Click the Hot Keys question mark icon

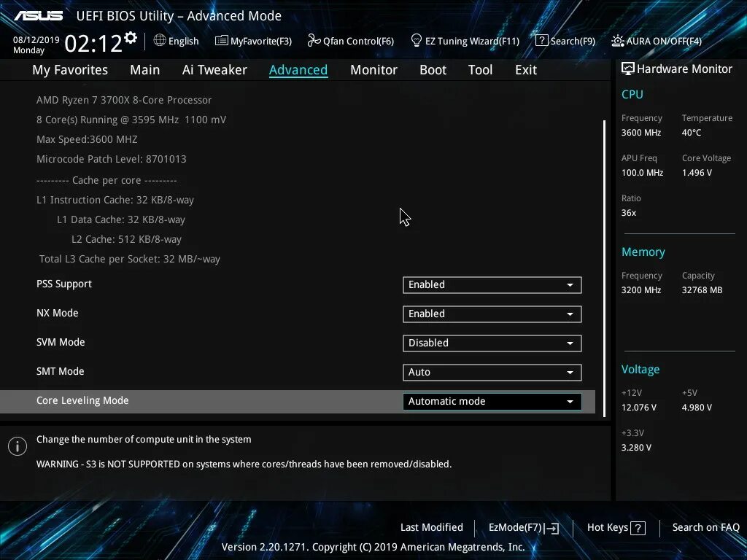point(638,528)
